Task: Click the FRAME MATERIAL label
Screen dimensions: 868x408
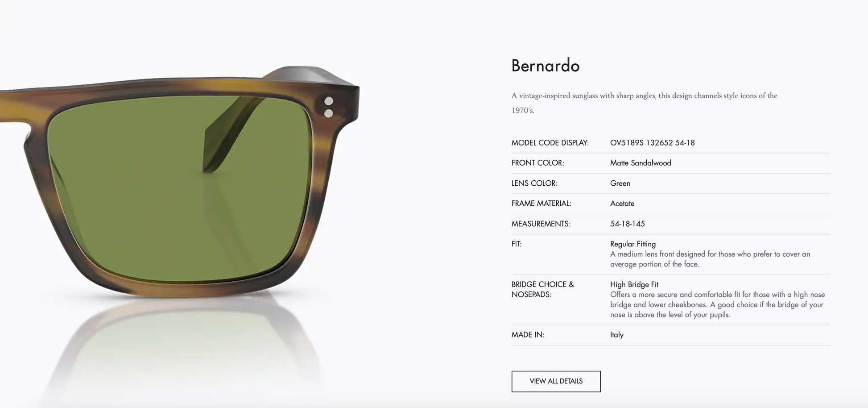Action: tap(541, 204)
